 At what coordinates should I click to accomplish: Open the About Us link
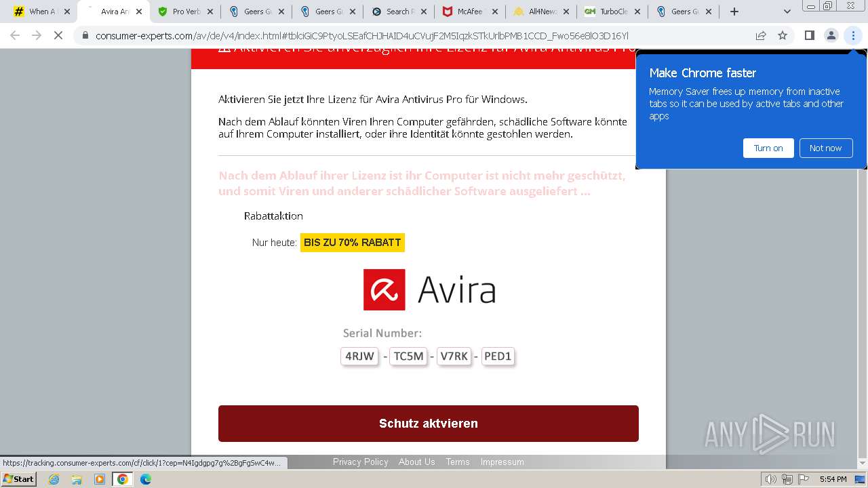[417, 462]
